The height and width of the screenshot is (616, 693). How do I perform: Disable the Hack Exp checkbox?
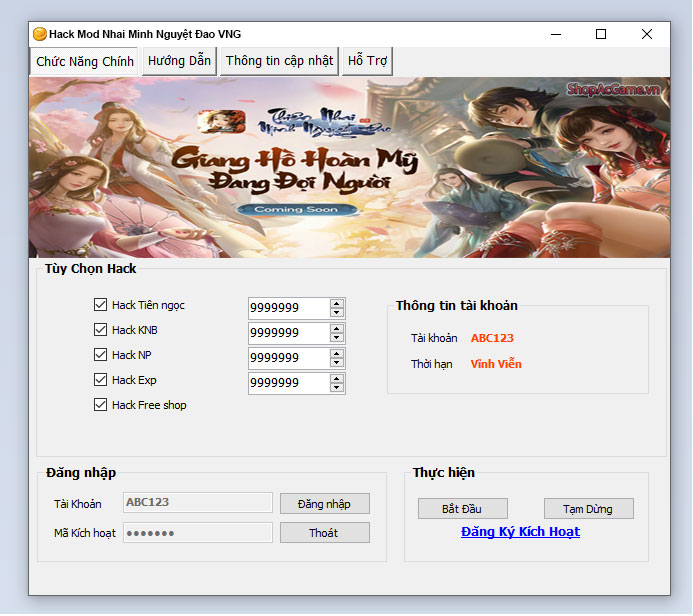click(x=100, y=380)
